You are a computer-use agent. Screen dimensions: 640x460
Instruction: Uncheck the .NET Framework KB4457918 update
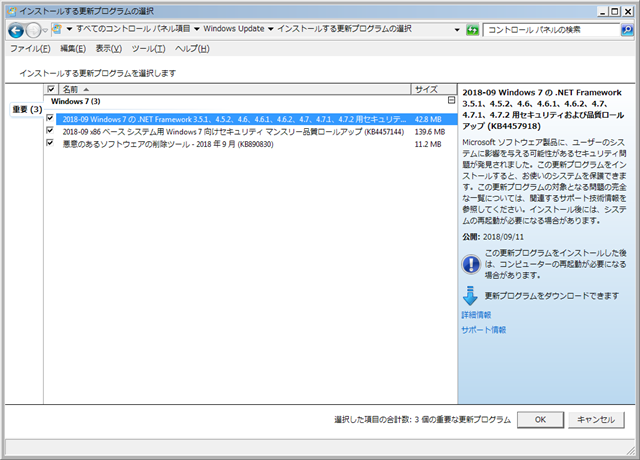click(x=50, y=118)
